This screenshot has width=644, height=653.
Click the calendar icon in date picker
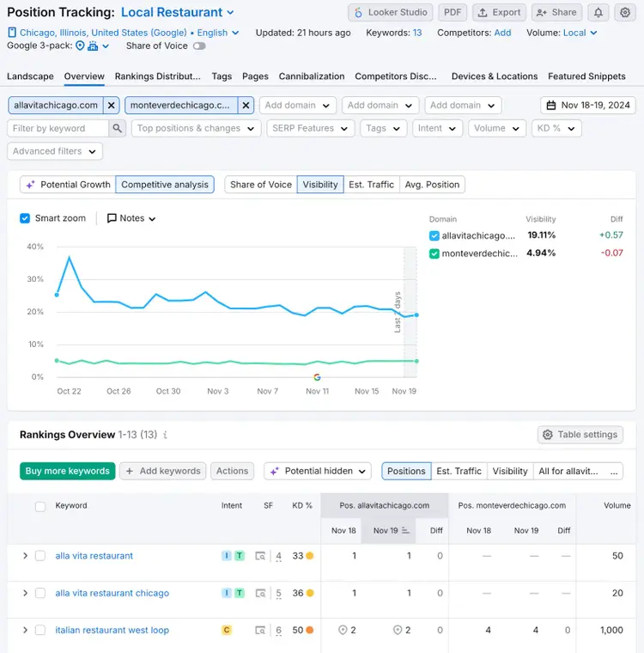(550, 106)
